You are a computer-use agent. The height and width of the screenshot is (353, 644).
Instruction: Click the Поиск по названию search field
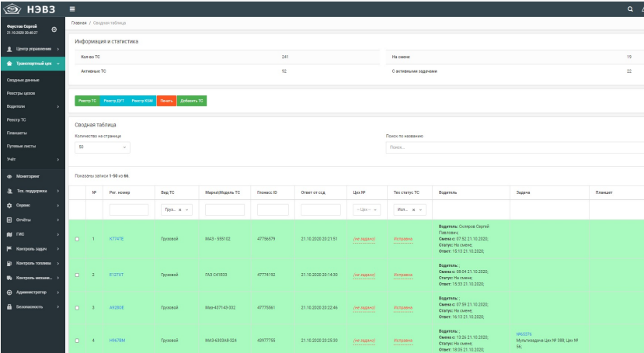point(513,147)
